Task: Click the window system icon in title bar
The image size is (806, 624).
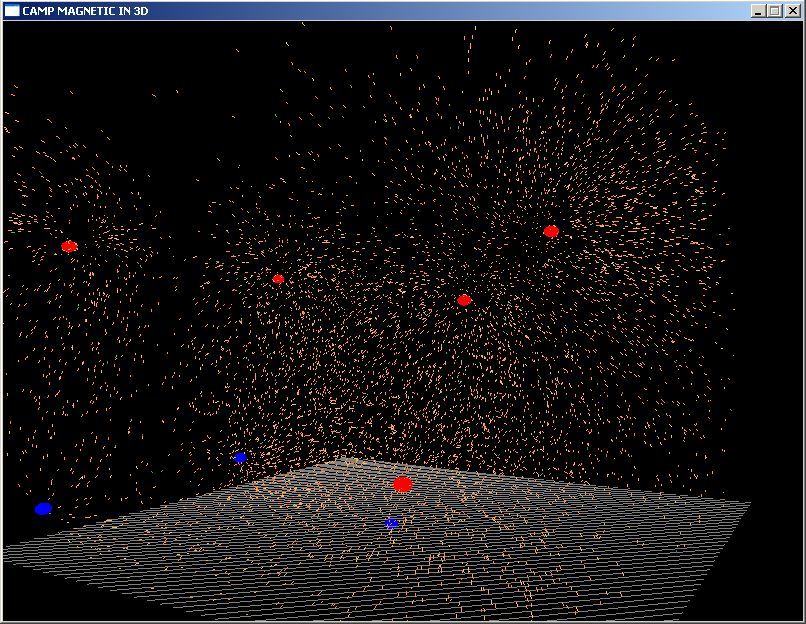Action: point(12,11)
